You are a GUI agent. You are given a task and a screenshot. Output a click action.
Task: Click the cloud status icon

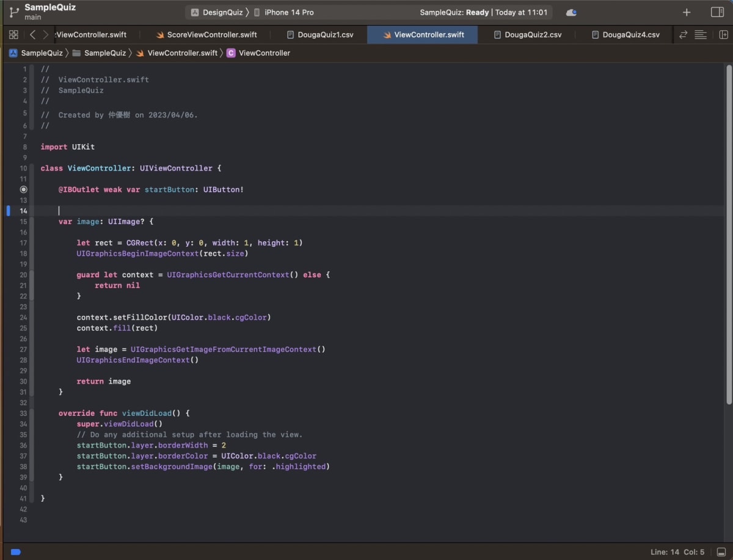pyautogui.click(x=571, y=12)
